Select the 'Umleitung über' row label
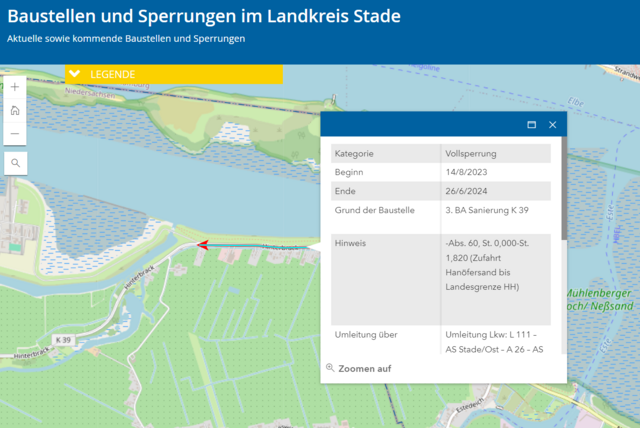Viewport: 640px width, 428px height. 366,335
